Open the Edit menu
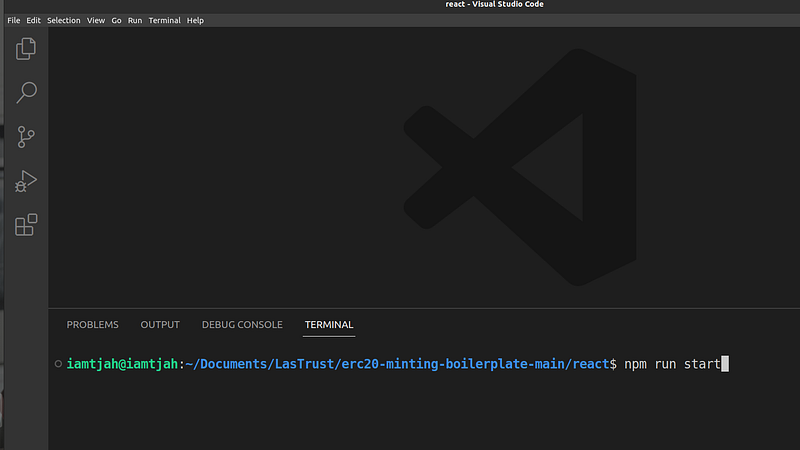The image size is (800, 450). click(x=33, y=20)
